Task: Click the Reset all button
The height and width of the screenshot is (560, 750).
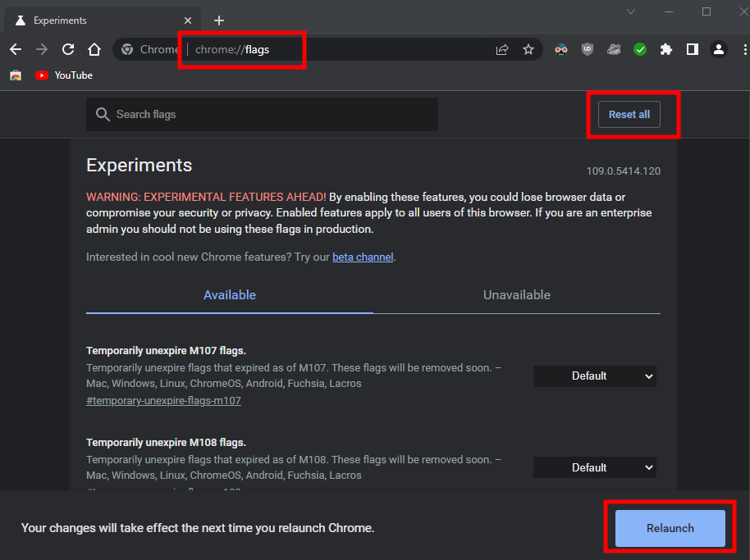Action: click(629, 115)
